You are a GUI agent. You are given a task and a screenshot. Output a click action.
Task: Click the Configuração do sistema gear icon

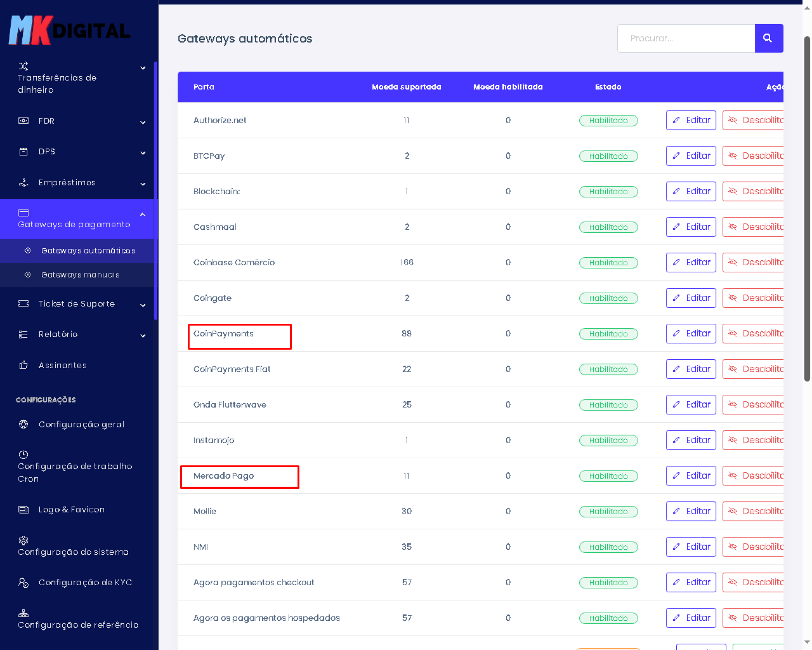click(x=24, y=540)
